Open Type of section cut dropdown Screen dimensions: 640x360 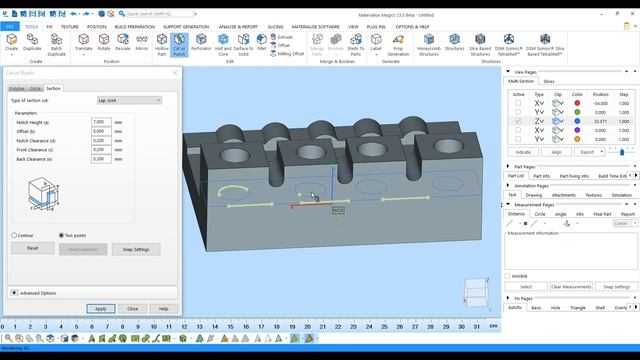tap(129, 100)
